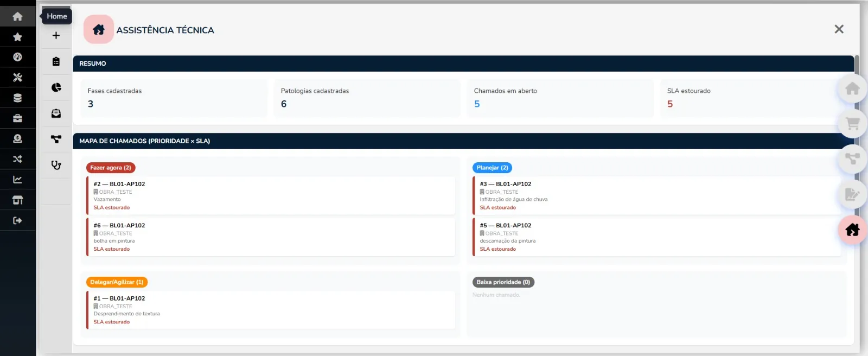
Task: Open the floating document signature button
Action: (x=852, y=194)
